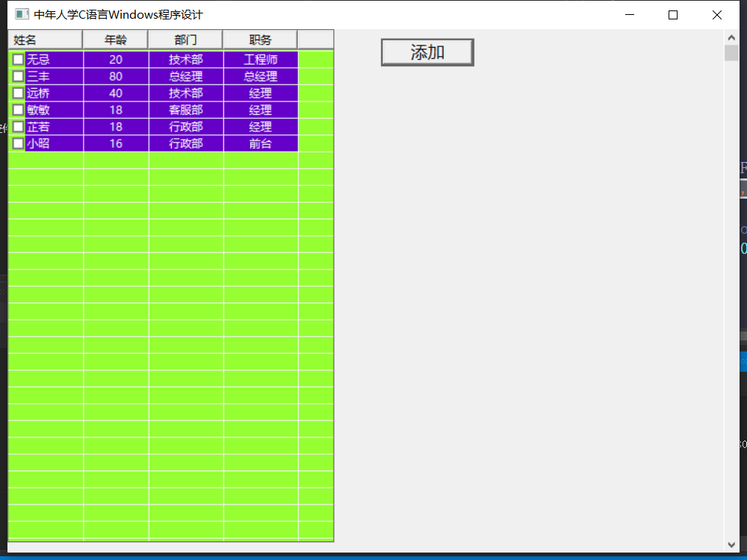
Task: Click the age 40 cell
Action: (116, 93)
